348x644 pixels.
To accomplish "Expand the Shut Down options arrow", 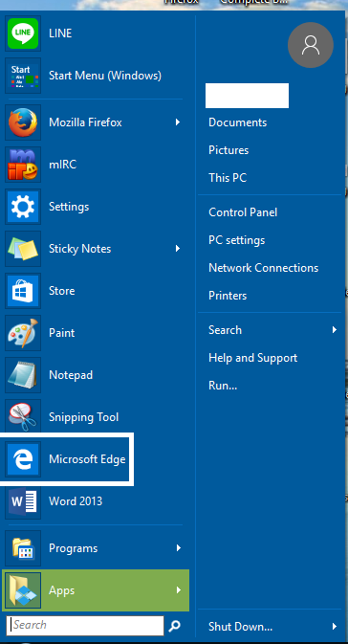I will 335,627.
